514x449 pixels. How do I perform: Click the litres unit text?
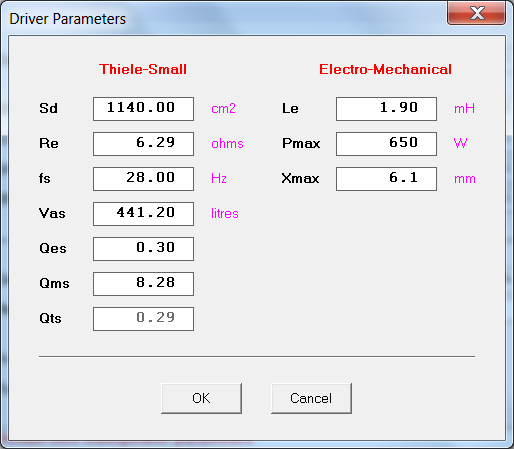click(225, 213)
